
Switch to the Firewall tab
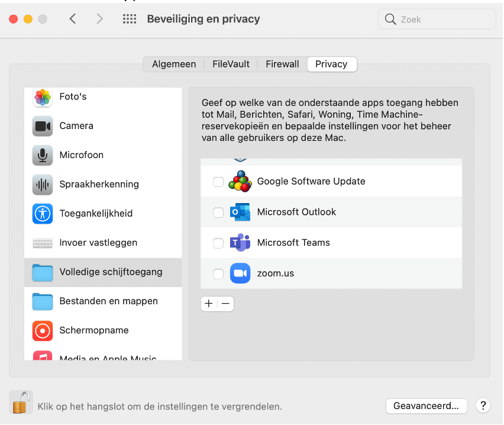tap(282, 64)
